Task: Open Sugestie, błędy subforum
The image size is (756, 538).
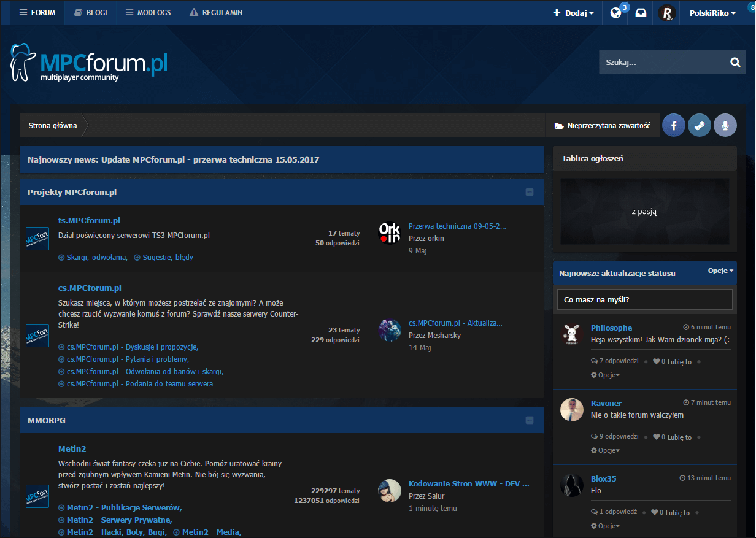Action: coord(164,257)
